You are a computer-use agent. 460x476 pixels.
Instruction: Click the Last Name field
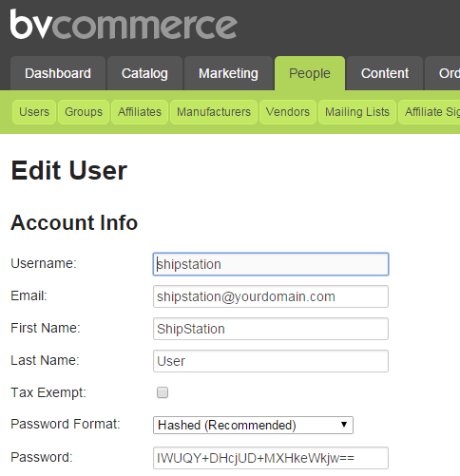click(x=271, y=361)
